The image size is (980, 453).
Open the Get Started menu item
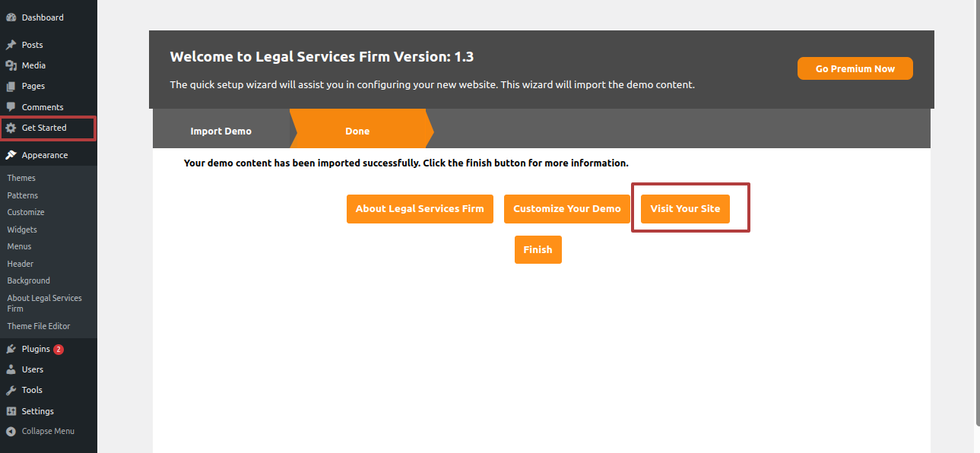(44, 128)
